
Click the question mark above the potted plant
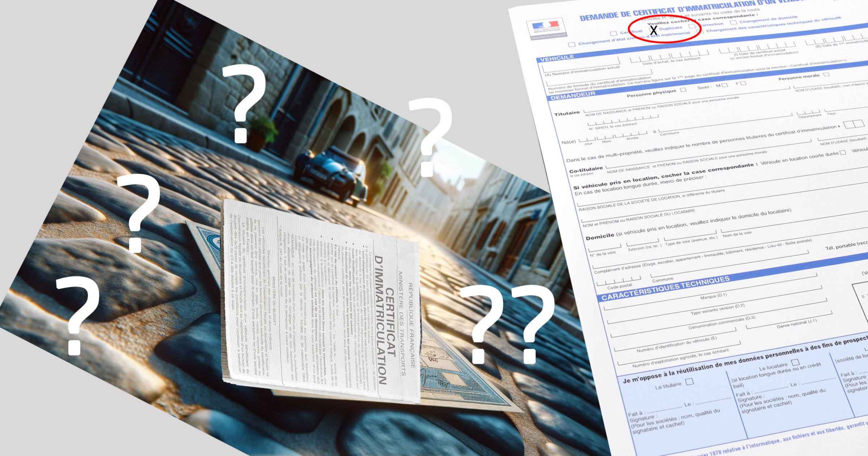click(x=244, y=104)
